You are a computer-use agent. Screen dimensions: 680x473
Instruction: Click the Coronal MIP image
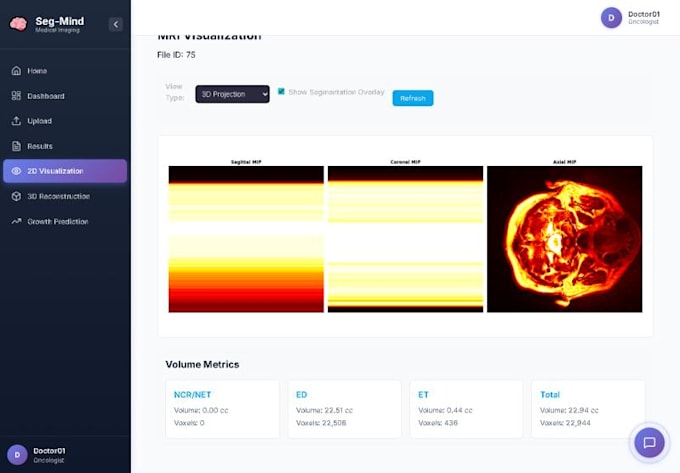point(405,239)
